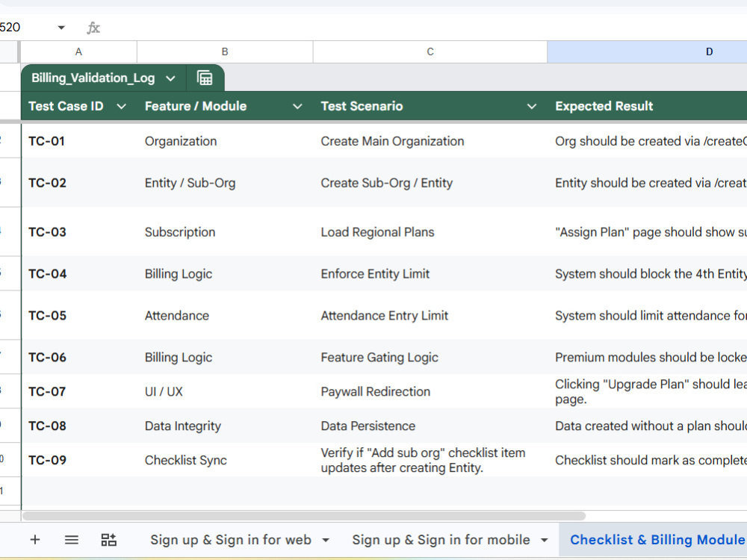This screenshot has height=560, width=747.
Task: Click the table view icon beside table name
Action: click(x=205, y=78)
